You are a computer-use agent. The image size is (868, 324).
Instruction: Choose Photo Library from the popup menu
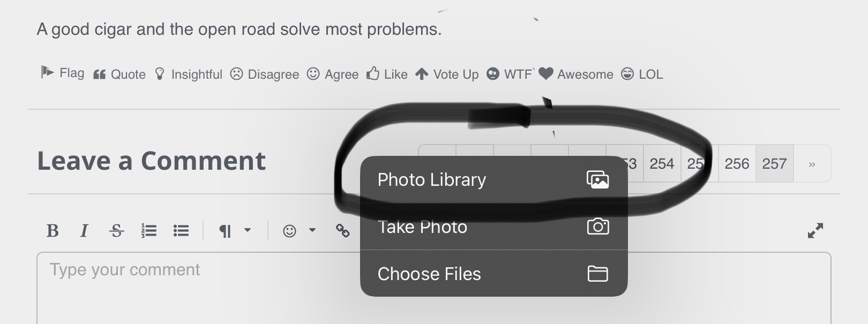click(x=493, y=180)
